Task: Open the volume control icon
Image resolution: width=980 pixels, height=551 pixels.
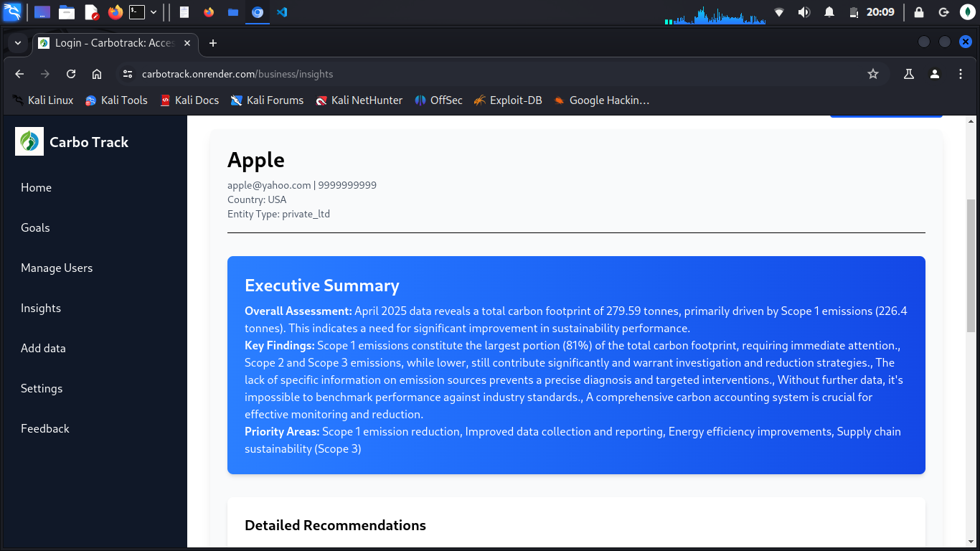Action: pyautogui.click(x=804, y=12)
